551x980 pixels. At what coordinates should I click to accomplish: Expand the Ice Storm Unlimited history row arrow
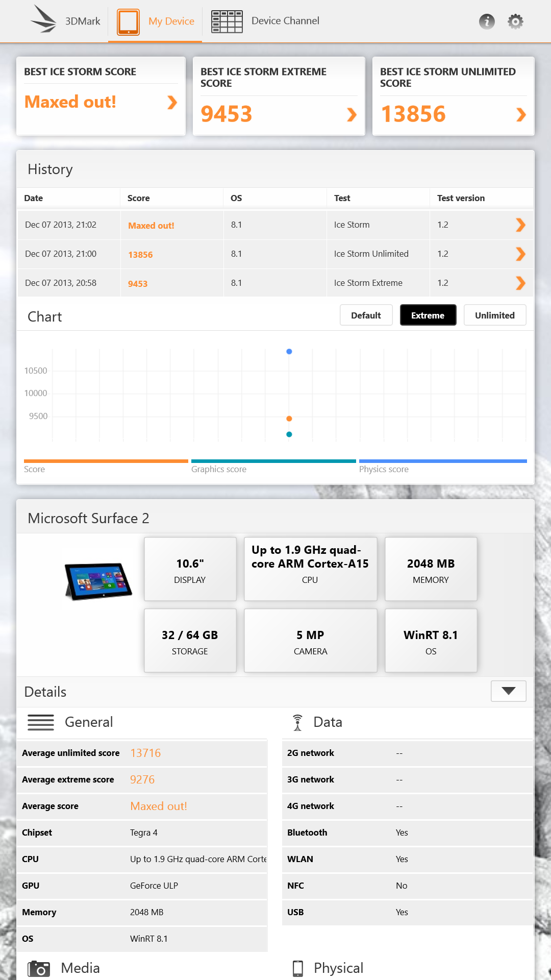(x=520, y=254)
